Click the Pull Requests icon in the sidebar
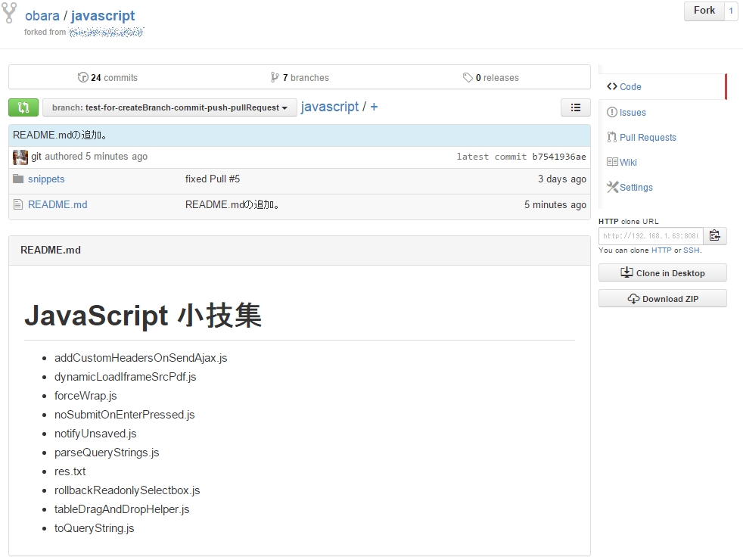743x560 pixels. [x=612, y=137]
